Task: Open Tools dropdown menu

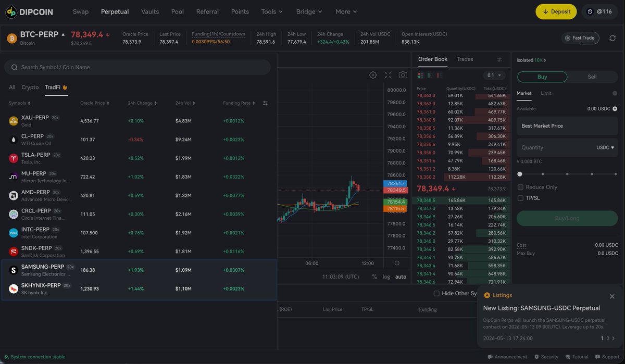Action: coord(272,11)
